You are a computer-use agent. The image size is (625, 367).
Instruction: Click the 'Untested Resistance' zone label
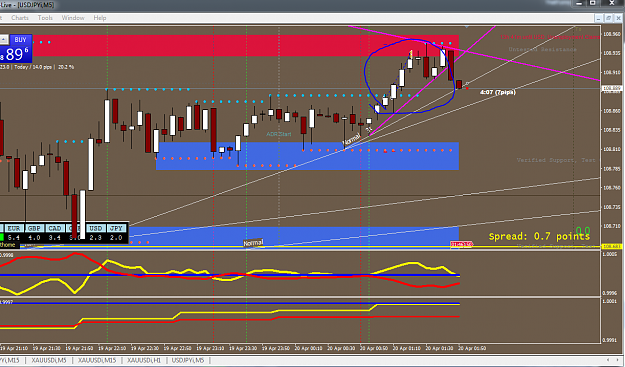pyautogui.click(x=542, y=49)
